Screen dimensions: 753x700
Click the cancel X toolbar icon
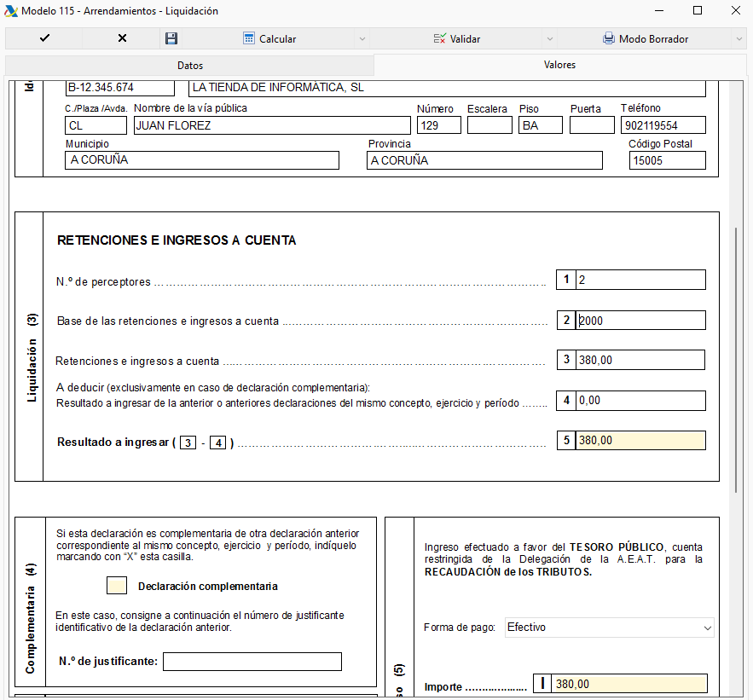[123, 38]
